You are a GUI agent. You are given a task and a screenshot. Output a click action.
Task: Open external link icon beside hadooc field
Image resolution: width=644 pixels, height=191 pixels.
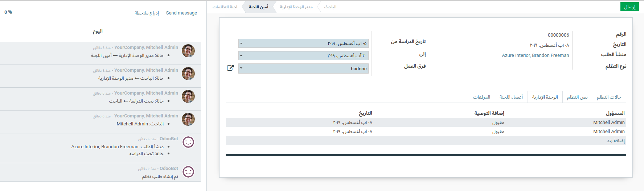click(x=230, y=68)
